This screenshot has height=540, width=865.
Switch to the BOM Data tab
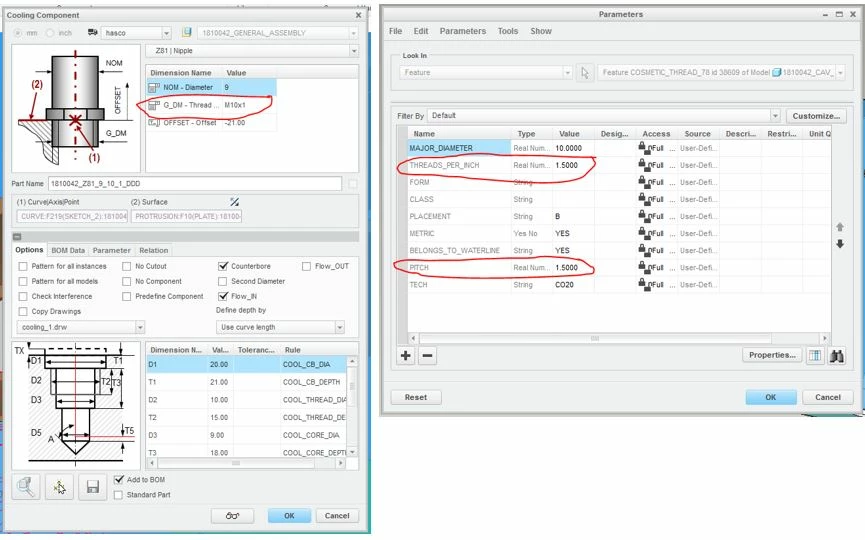pyautogui.click(x=68, y=250)
